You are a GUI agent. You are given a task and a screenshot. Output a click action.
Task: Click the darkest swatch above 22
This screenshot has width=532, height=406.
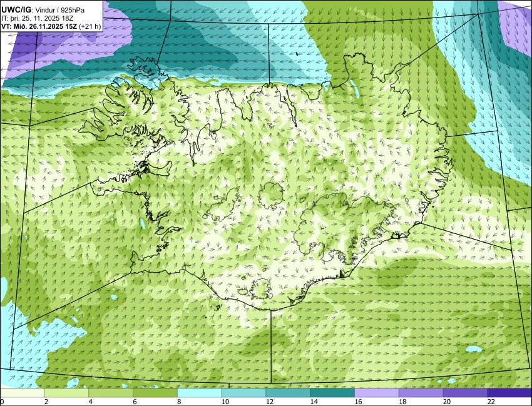(509, 393)
